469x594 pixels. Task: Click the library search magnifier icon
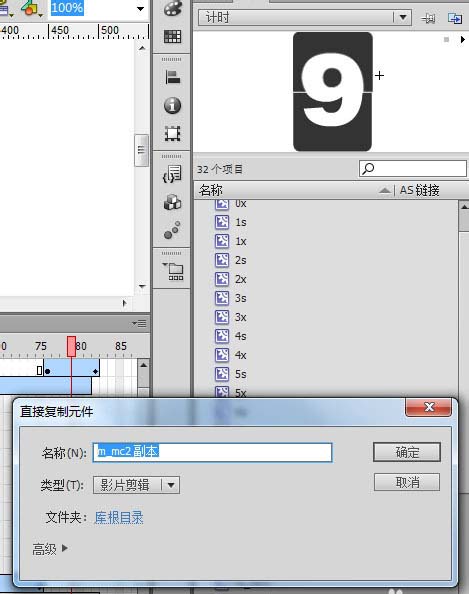click(x=368, y=168)
